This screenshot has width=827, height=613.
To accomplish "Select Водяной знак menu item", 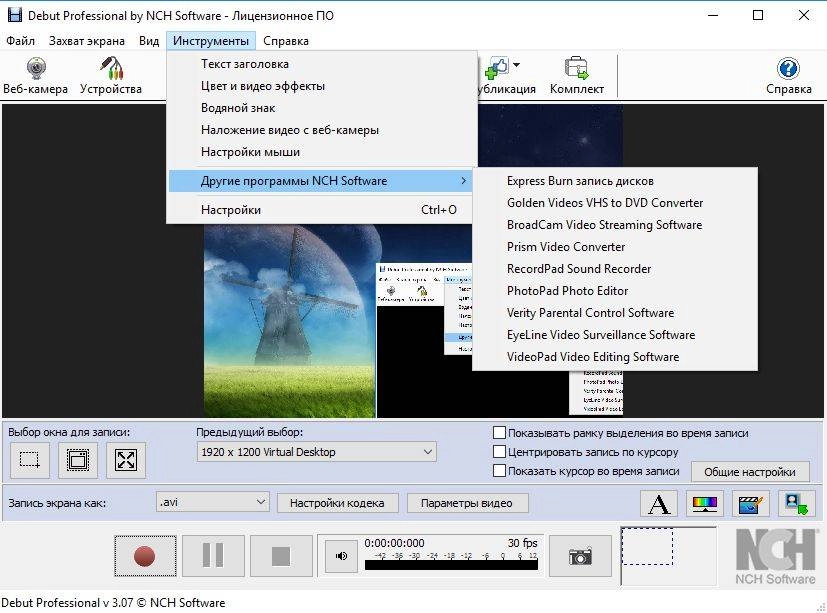I will tap(322, 108).
